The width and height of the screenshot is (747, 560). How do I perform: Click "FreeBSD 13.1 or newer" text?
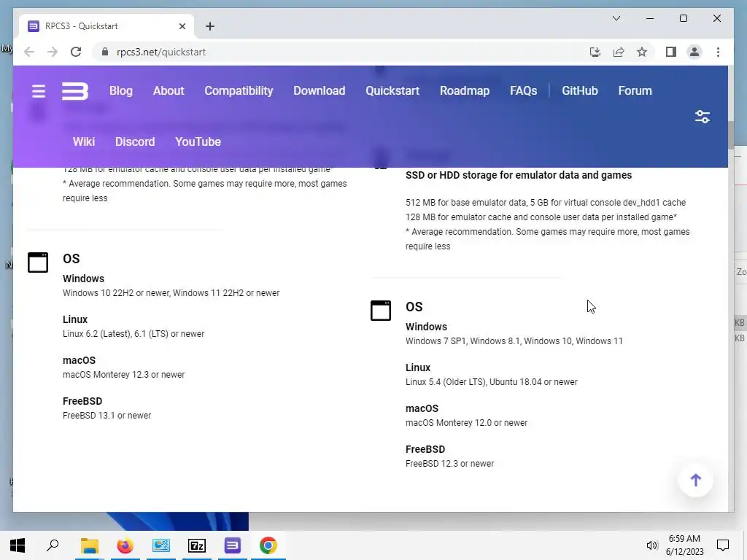(x=107, y=416)
